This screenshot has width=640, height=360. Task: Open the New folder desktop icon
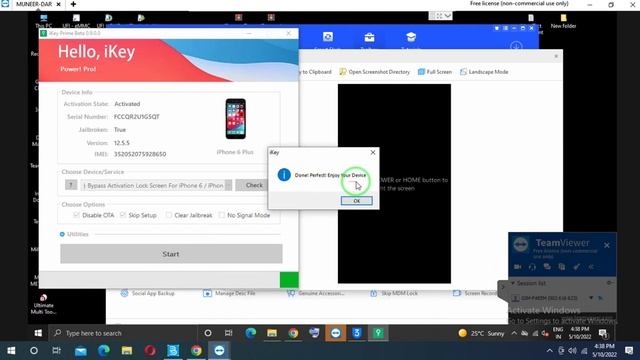click(x=563, y=21)
